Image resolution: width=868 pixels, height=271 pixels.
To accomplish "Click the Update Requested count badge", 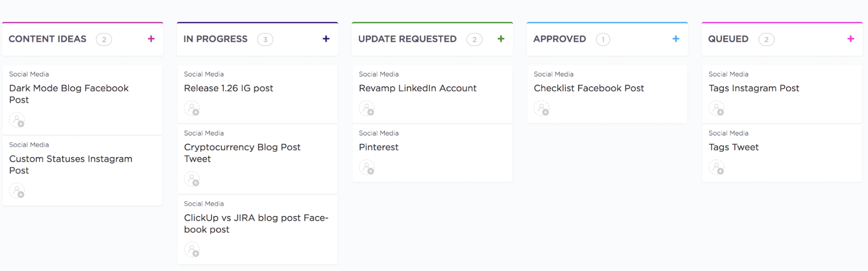I will (474, 40).
